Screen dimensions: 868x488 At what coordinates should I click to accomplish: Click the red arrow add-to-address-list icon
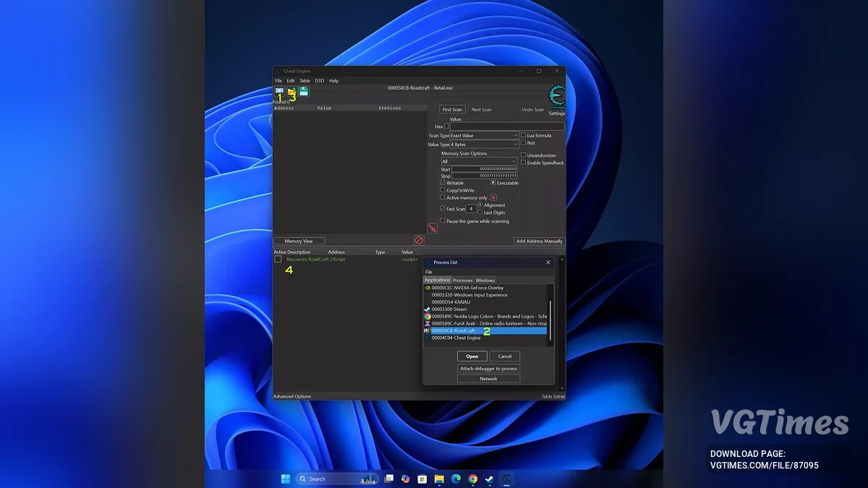[432, 228]
